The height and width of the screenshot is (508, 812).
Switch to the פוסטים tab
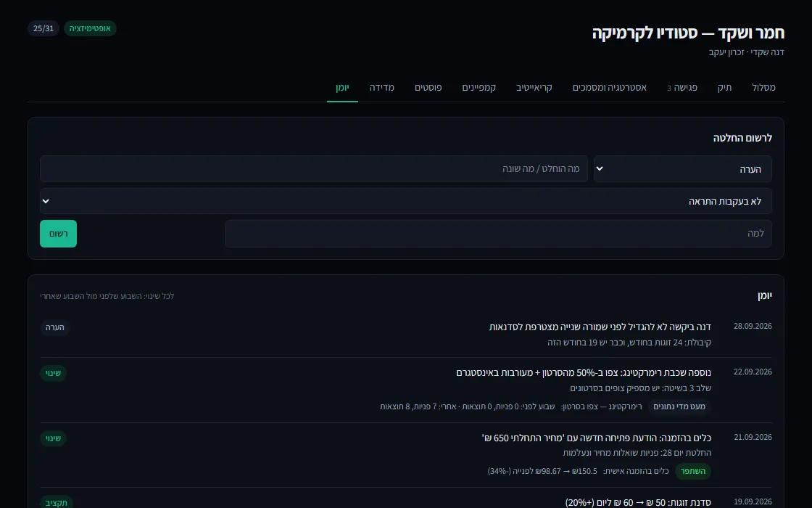coord(428,87)
